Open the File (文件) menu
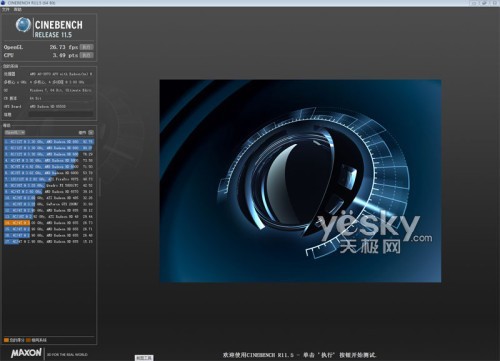The image size is (500, 361). 6,10
